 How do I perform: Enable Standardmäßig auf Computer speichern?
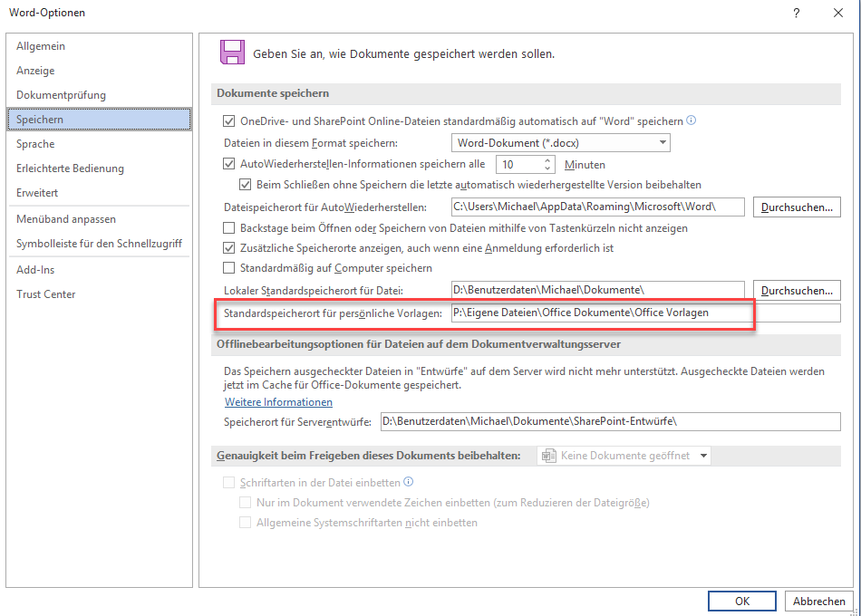coord(229,268)
